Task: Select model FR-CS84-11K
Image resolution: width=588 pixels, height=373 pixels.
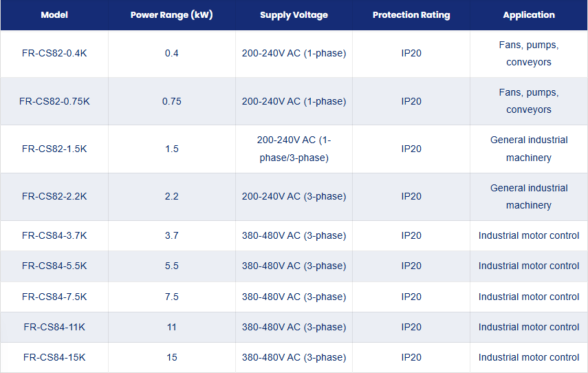Action: [54, 327]
